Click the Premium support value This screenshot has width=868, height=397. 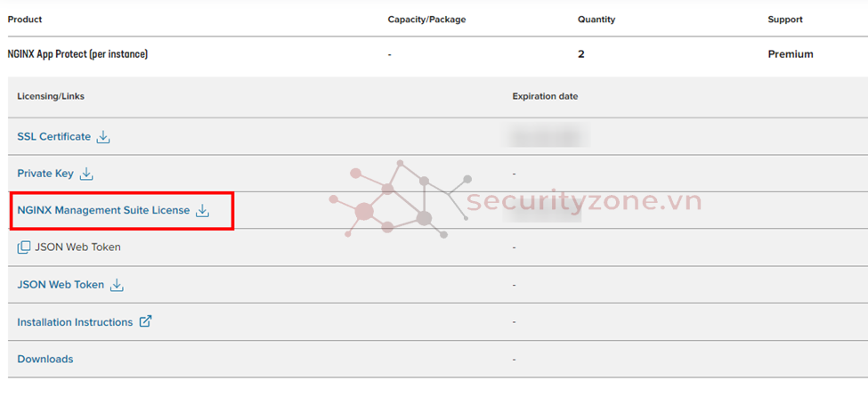point(791,54)
